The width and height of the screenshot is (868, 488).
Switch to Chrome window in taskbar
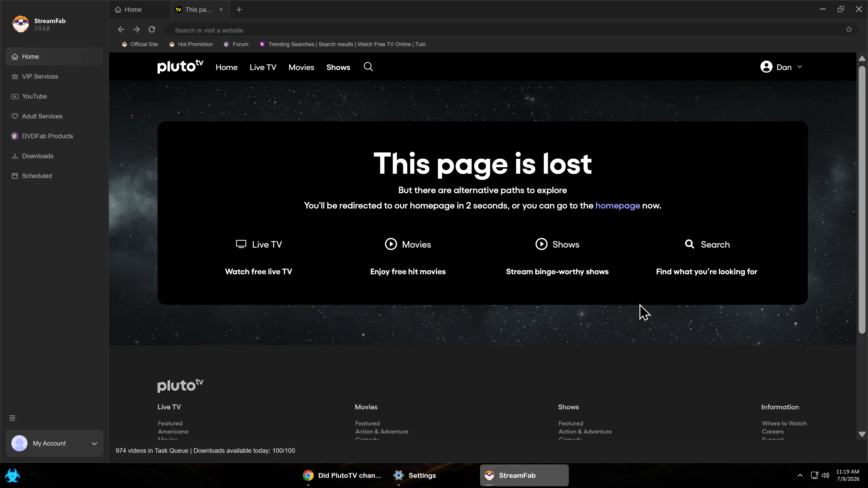(x=342, y=475)
